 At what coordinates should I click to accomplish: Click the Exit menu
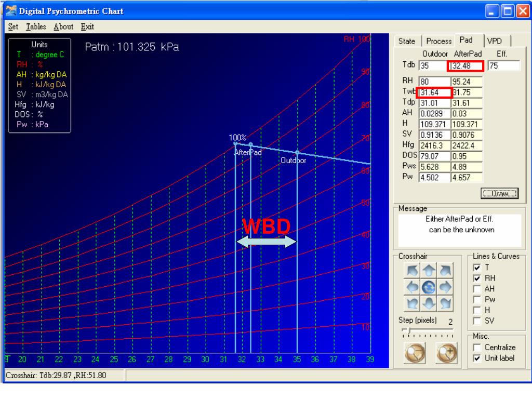(87, 27)
